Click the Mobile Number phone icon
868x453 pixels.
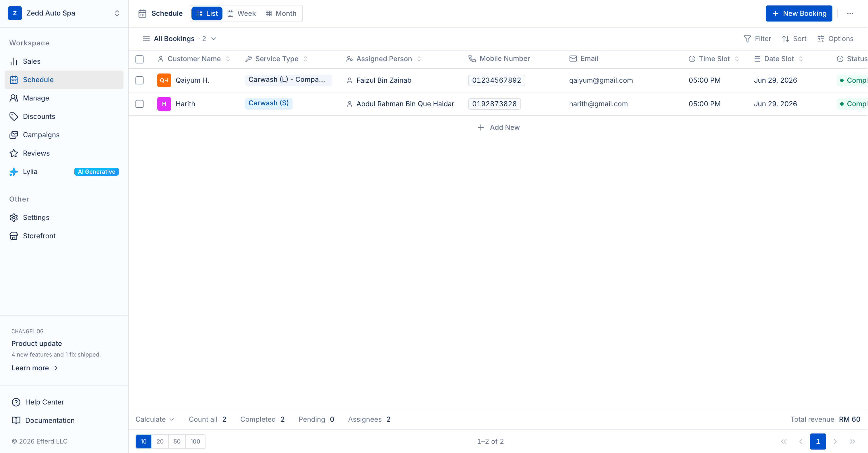pos(472,59)
